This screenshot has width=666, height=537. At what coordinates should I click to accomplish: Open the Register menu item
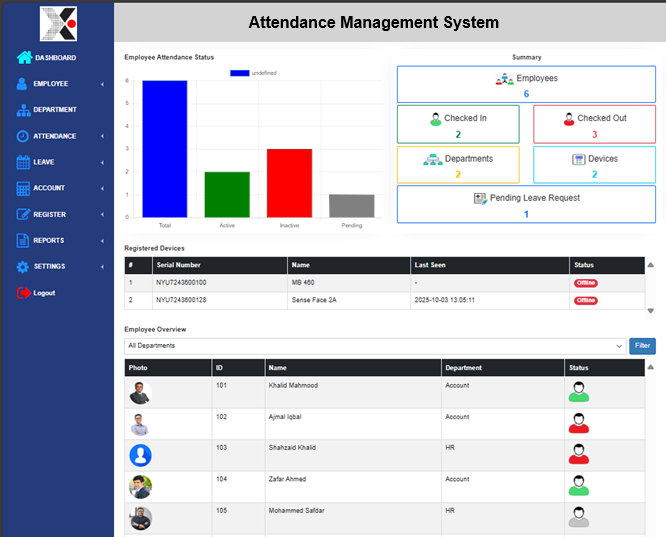[50, 214]
